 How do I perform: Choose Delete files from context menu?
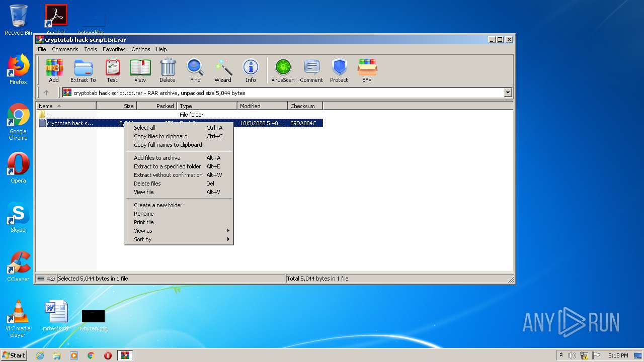pyautogui.click(x=179, y=184)
